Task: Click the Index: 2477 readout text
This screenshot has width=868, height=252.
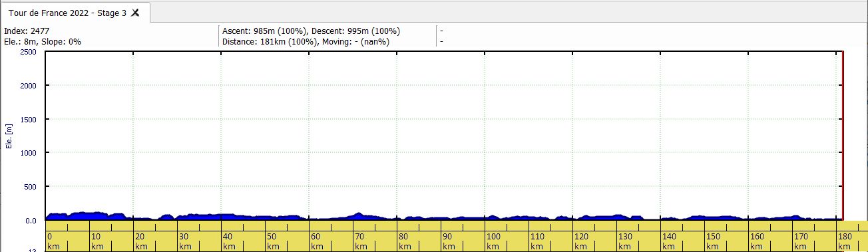Action: 27,31
